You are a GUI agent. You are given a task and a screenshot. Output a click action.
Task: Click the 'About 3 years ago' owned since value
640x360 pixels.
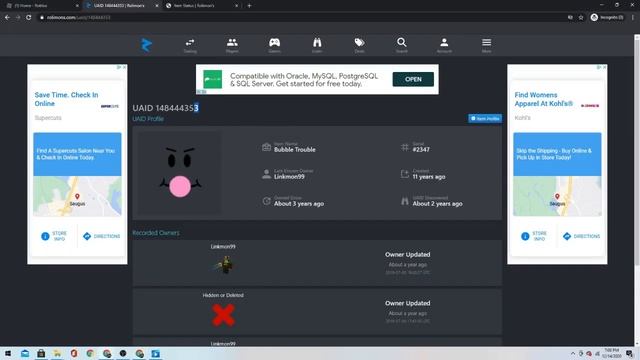click(299, 203)
